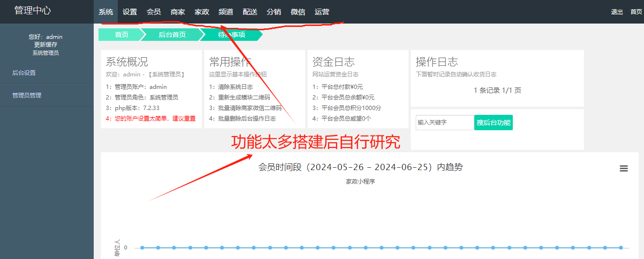This screenshot has width=644, height=259.
Task: Click 更新缓存 in the sidebar
Action: tap(46, 45)
